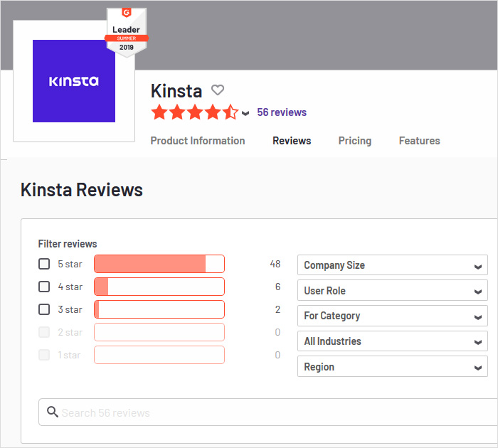Click the 3 star rating bar
Viewport: 498px width, 448px height.
(159, 309)
